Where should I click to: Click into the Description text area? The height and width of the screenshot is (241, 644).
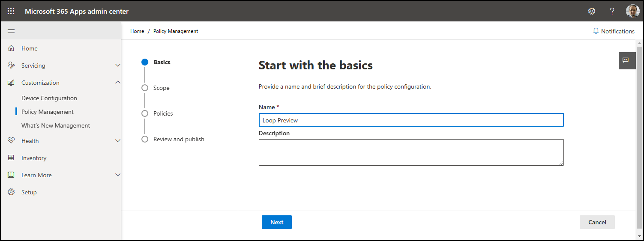click(x=411, y=152)
